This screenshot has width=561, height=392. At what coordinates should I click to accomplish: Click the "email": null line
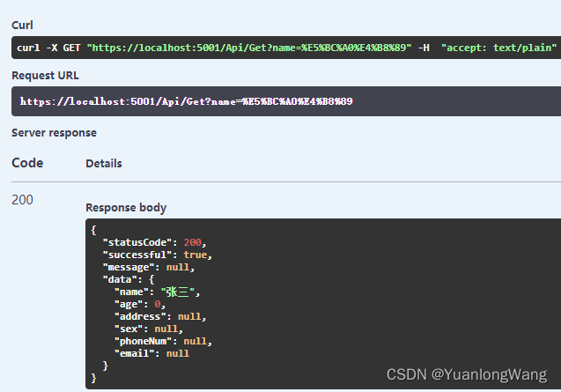[x=151, y=353]
